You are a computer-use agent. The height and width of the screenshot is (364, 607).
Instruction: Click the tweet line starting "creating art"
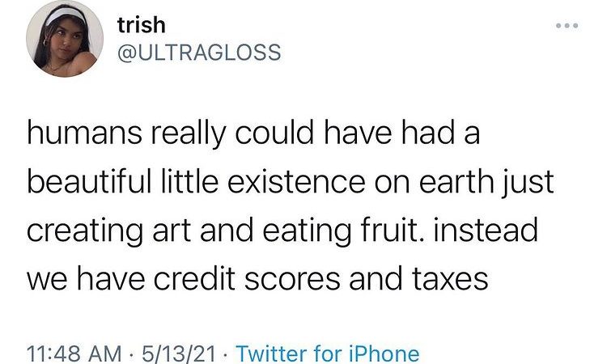coord(282,231)
